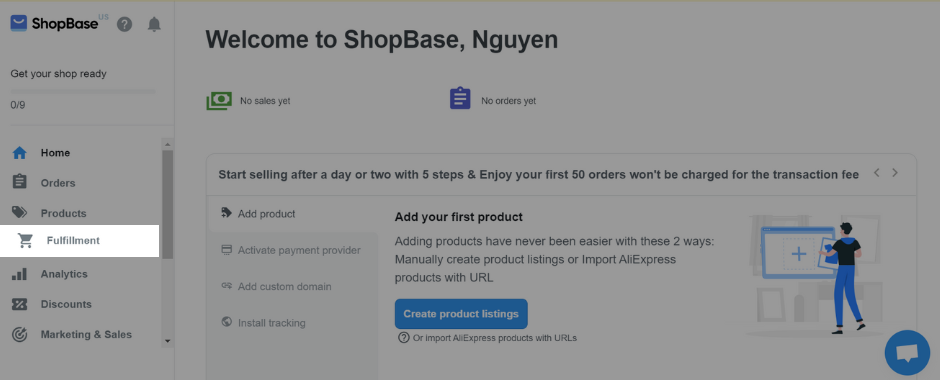Click the Discounts percent icon
The image size is (940, 380).
(20, 304)
